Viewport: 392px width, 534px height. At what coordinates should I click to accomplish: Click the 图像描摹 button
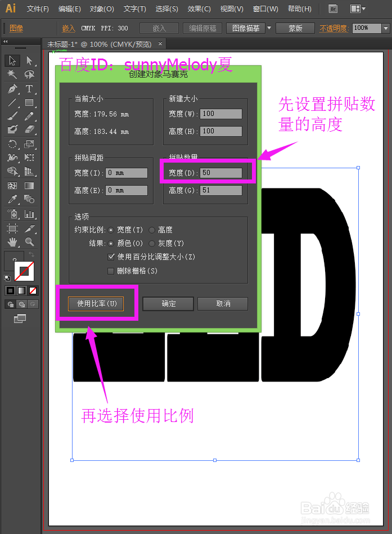tap(246, 28)
